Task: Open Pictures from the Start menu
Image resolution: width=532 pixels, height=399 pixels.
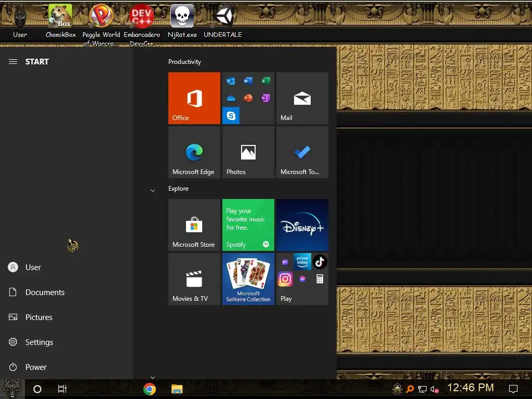Action: [x=66, y=317]
